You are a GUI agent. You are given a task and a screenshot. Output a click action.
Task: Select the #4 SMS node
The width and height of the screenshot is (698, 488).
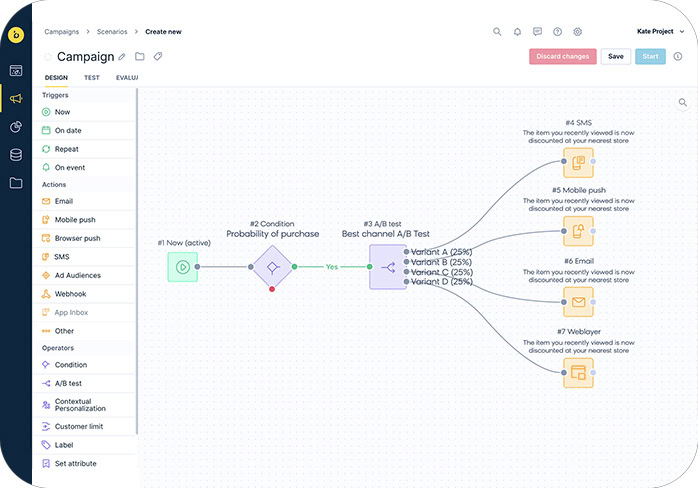click(578, 162)
